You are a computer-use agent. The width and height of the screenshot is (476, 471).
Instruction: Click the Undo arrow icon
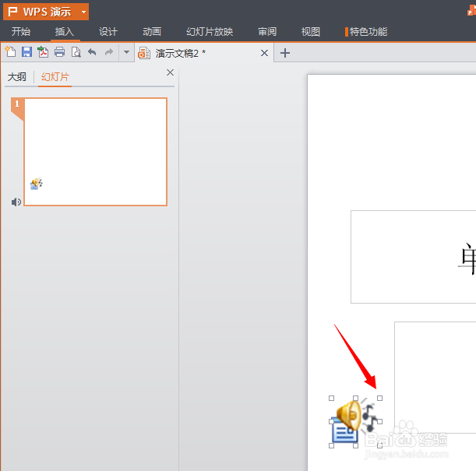(x=92, y=52)
